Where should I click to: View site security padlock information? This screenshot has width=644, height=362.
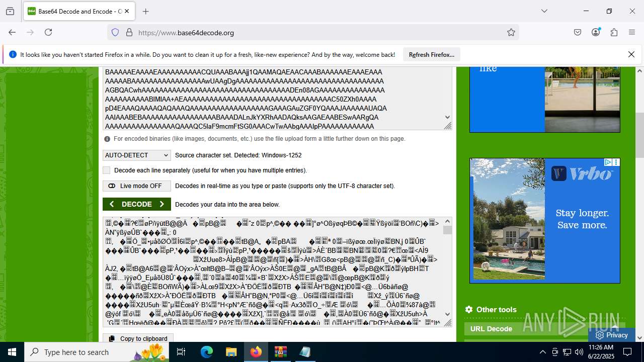click(129, 33)
